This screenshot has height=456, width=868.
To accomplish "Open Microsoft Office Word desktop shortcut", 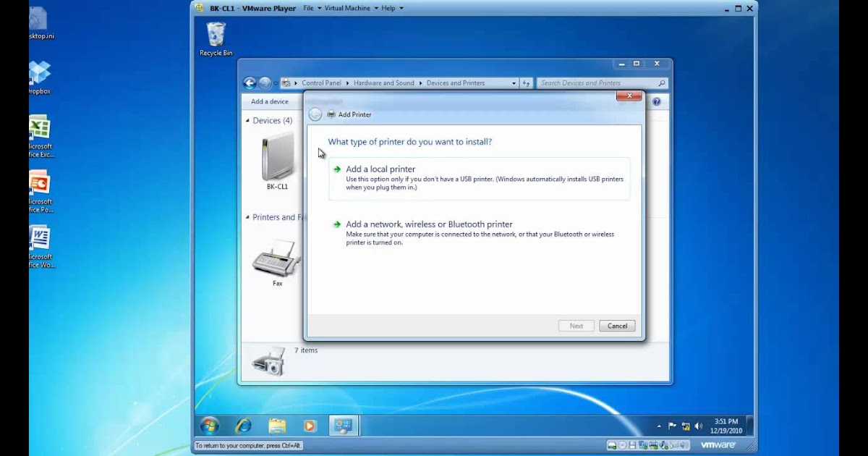I will click(41, 246).
